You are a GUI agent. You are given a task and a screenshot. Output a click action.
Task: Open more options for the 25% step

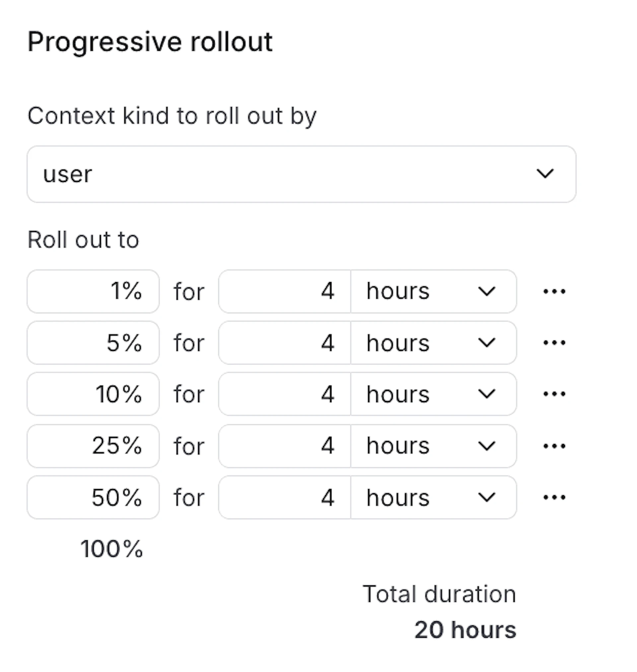(x=554, y=446)
